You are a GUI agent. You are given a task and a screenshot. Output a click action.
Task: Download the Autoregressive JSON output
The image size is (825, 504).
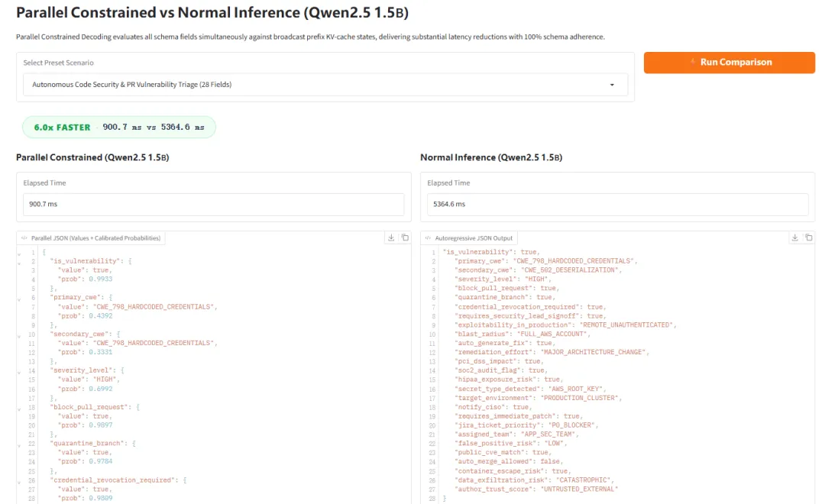795,237
